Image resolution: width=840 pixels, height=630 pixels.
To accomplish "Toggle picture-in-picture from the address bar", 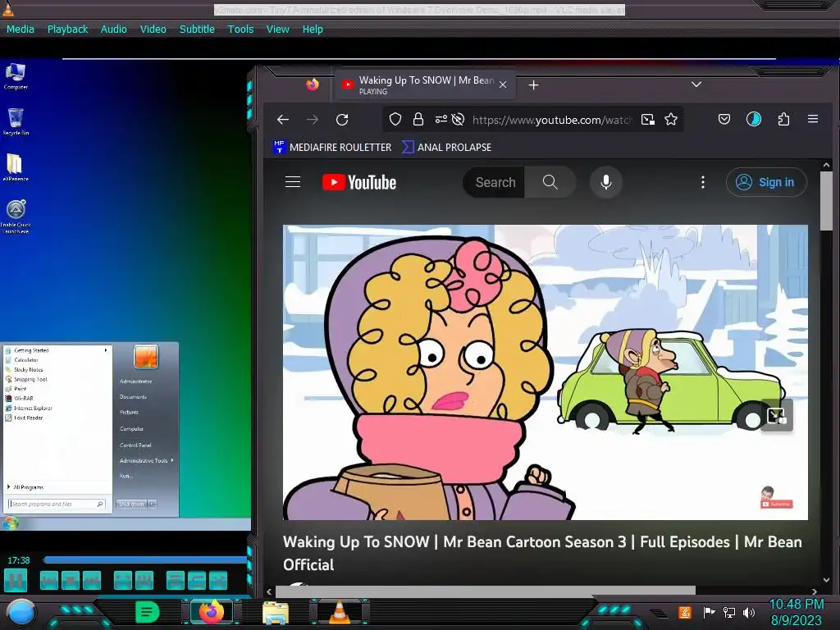I will (x=648, y=120).
